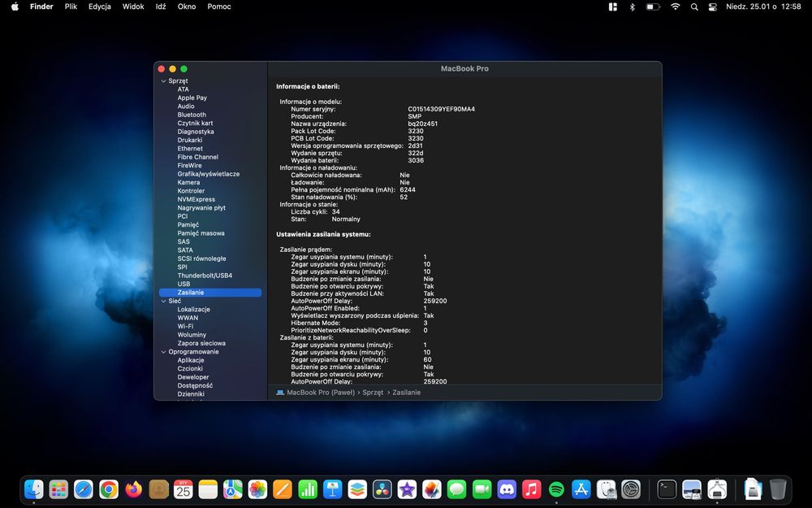
Task: Open the Apple menu
Action: pyautogui.click(x=15, y=7)
